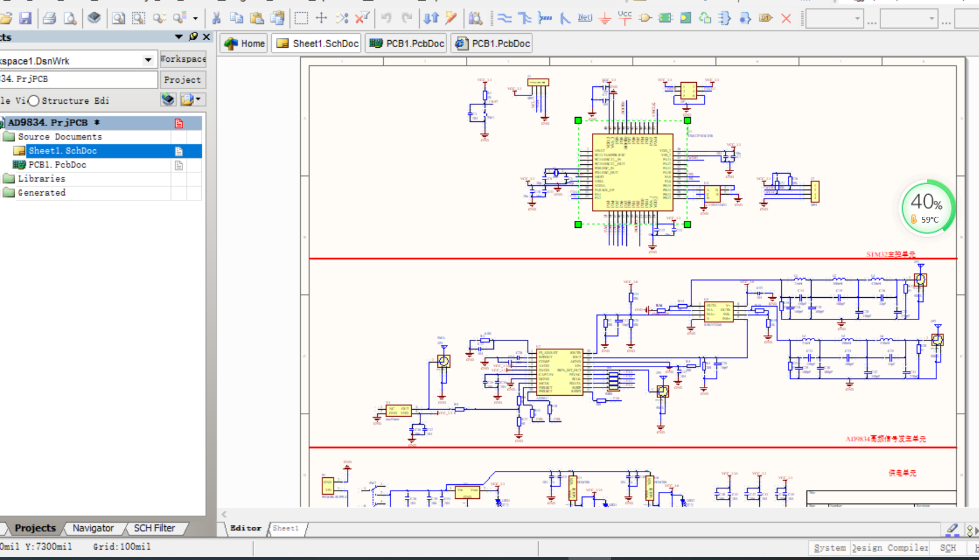Screen dimensions: 979x560
Task: Select the Place Net Label tool
Action: point(585,18)
